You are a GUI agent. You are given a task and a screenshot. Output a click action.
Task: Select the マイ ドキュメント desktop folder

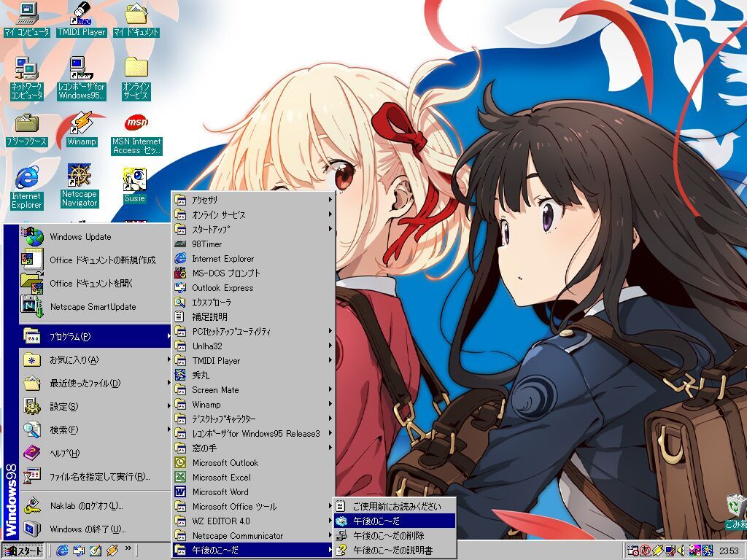136,19
